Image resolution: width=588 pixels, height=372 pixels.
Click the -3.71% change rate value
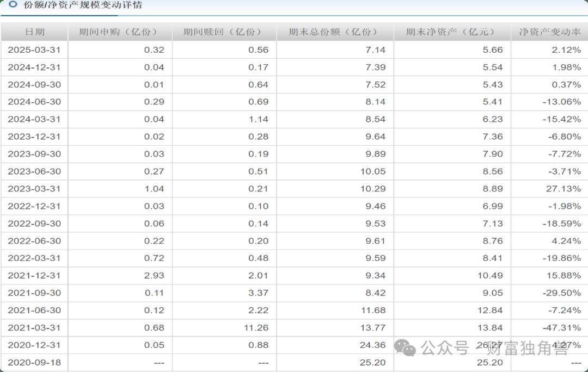565,171
